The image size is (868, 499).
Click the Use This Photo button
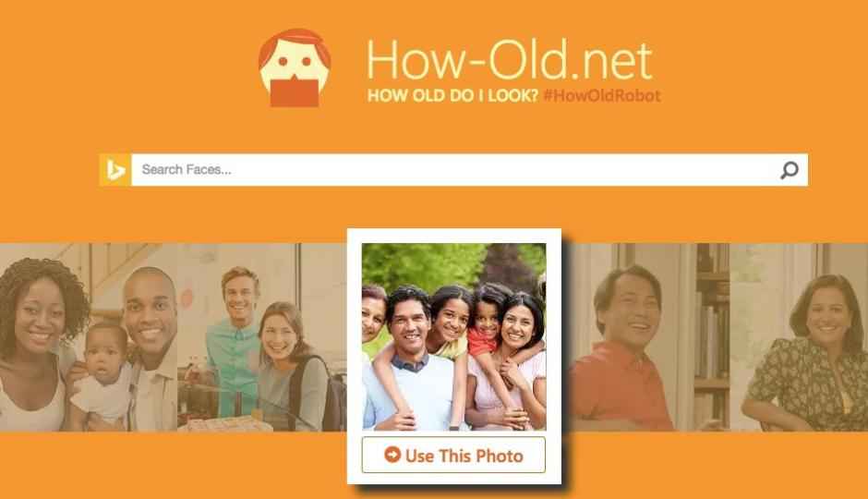pos(453,455)
